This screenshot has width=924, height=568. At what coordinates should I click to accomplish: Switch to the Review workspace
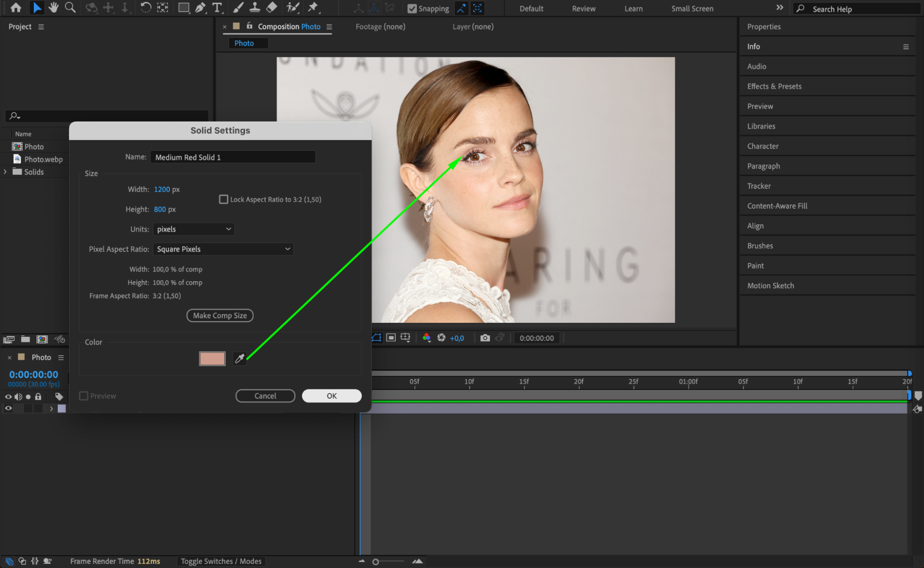583,8
